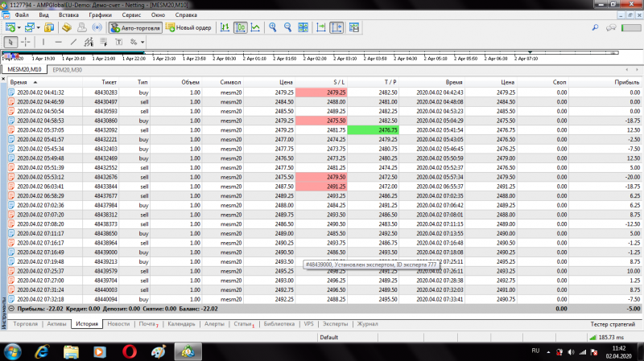Select the crosshair tool
The image size is (644, 361).
click(x=26, y=42)
